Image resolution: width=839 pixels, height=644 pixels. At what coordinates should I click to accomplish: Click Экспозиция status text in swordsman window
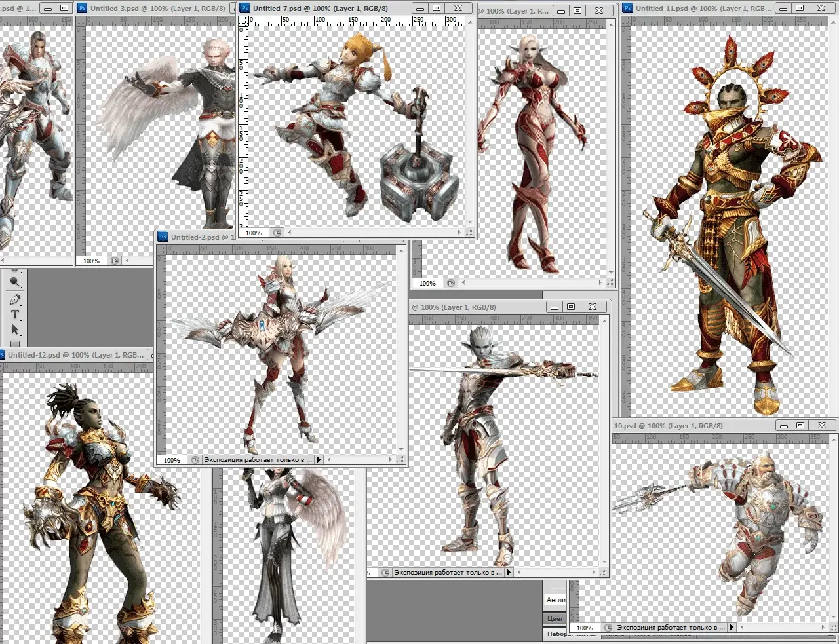(448, 573)
